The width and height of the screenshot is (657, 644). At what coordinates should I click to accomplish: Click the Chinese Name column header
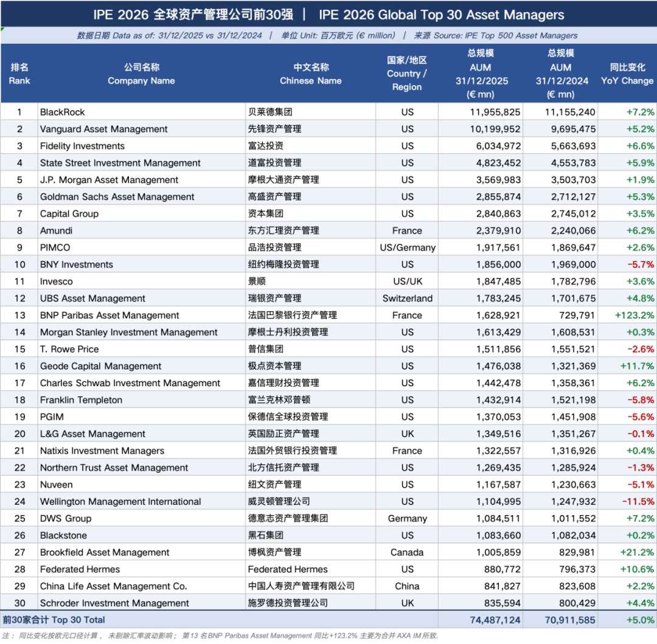click(310, 74)
